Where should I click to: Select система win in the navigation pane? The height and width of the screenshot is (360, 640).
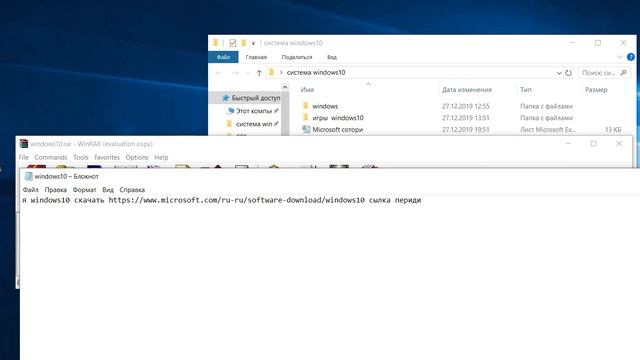(x=253, y=124)
